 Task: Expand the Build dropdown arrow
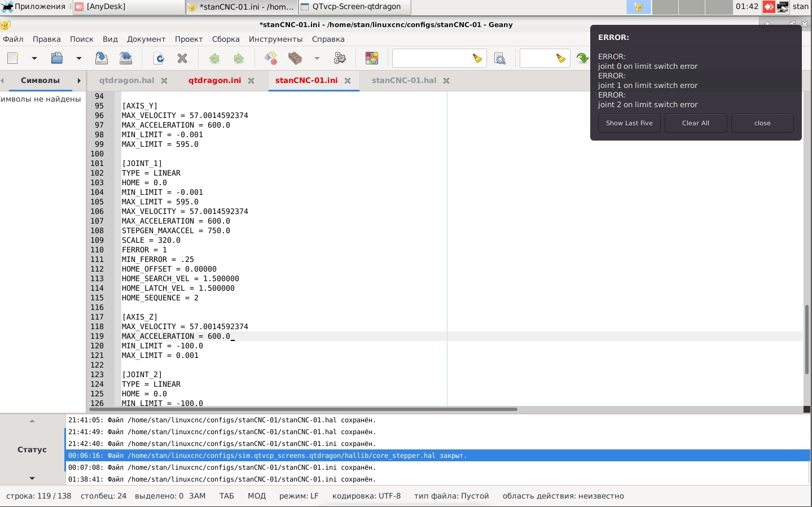(x=317, y=58)
